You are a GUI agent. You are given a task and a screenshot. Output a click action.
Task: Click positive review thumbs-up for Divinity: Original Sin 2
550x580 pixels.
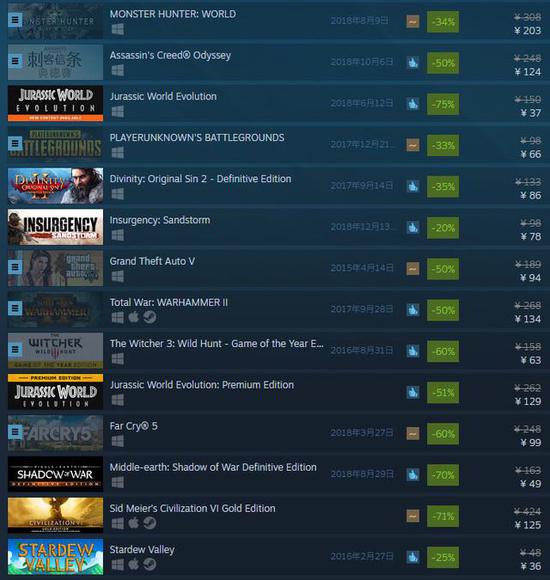pyautogui.click(x=413, y=186)
